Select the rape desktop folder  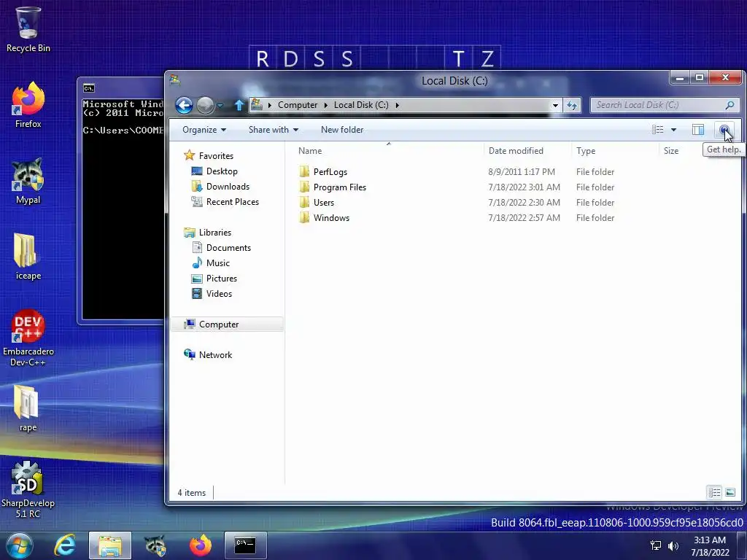[x=28, y=408]
